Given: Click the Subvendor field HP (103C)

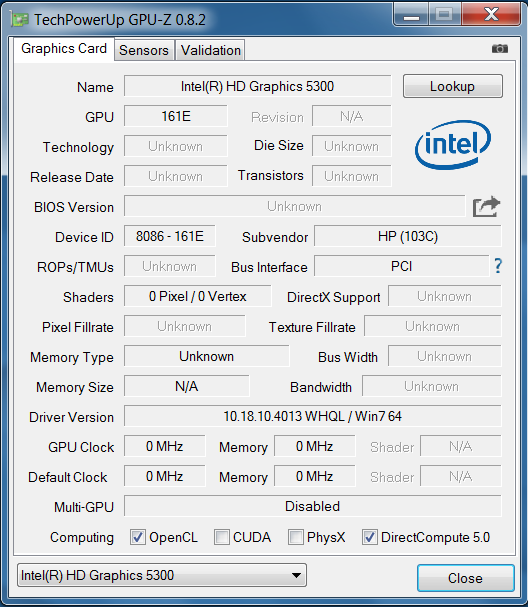Looking at the screenshot, I should [408, 236].
